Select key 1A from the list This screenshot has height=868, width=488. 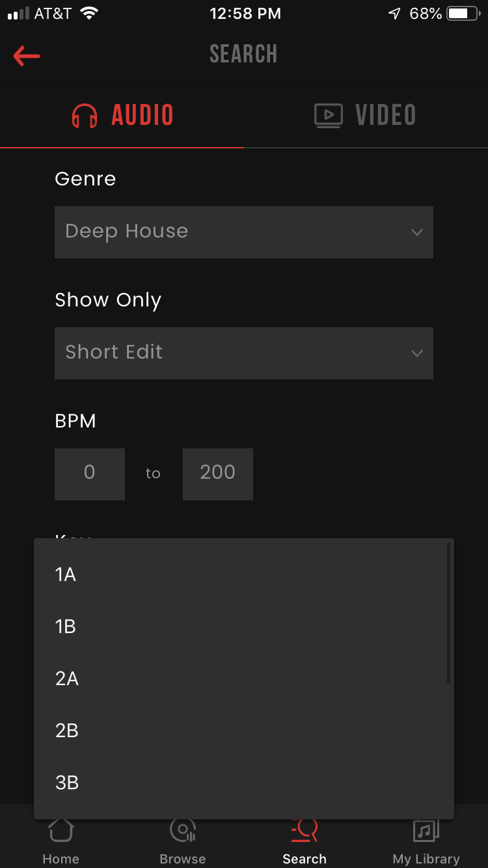[x=66, y=575]
